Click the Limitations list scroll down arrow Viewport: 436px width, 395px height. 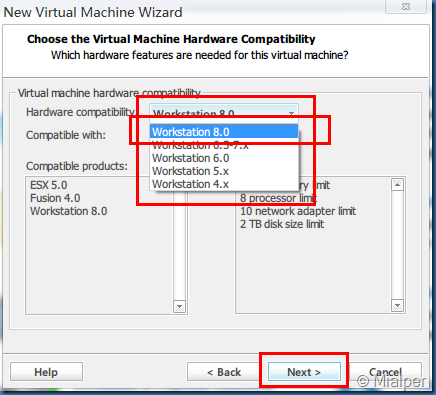pos(397,305)
